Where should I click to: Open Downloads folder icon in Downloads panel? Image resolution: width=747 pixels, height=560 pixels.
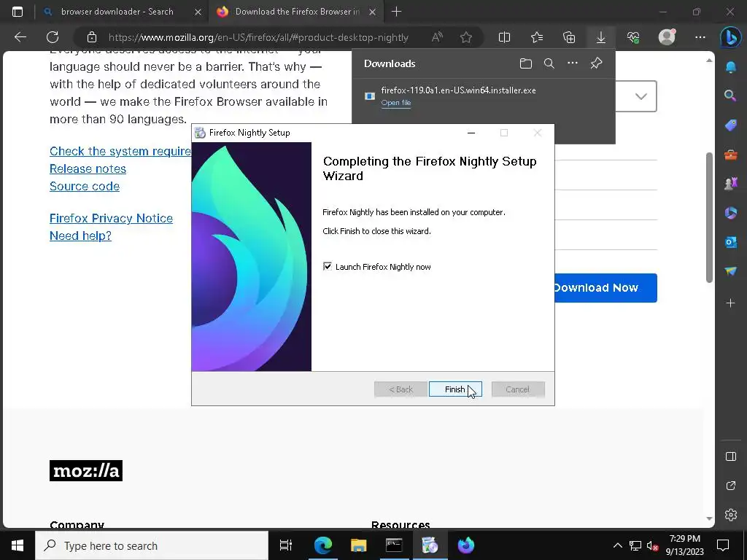point(525,63)
